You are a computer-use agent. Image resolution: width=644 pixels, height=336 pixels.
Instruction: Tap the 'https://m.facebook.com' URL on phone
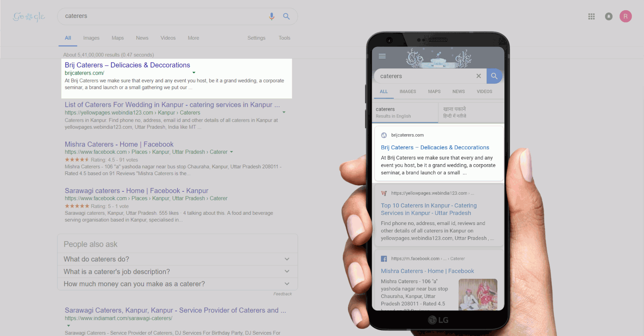(x=415, y=259)
